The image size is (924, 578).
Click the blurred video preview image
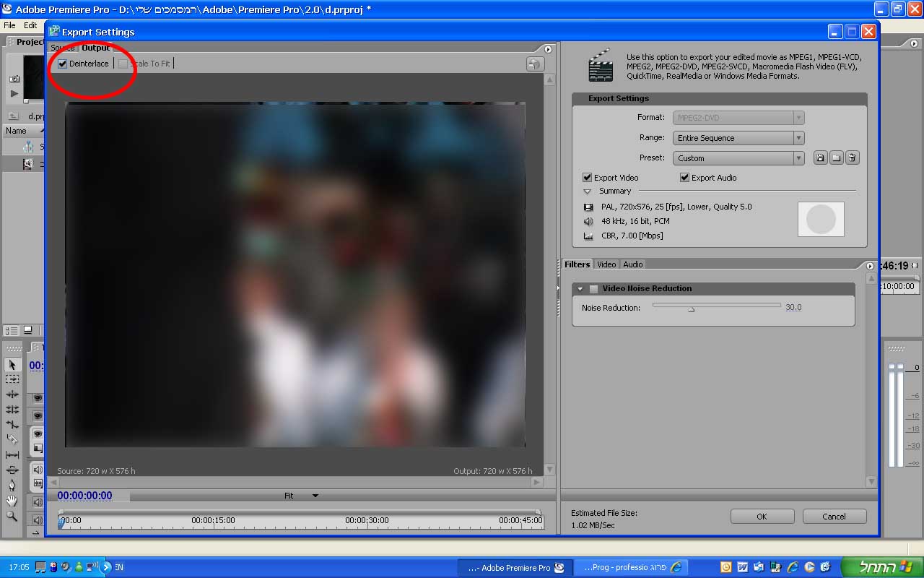click(x=295, y=275)
